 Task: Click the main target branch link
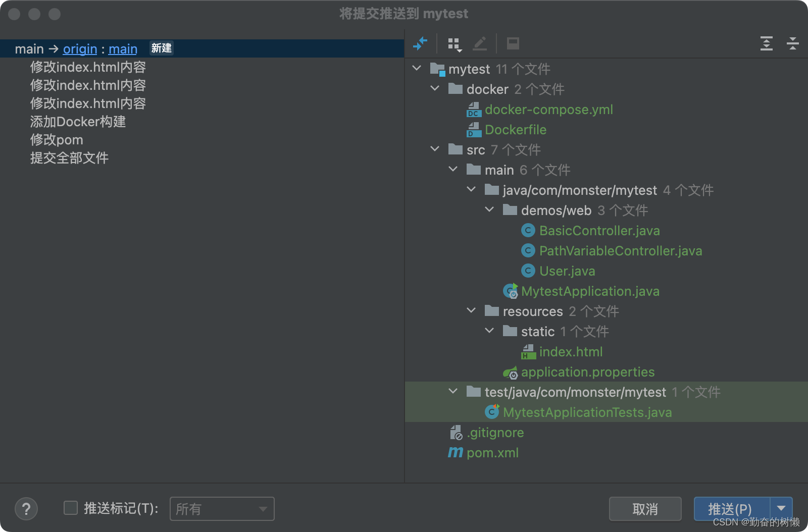tap(123, 49)
